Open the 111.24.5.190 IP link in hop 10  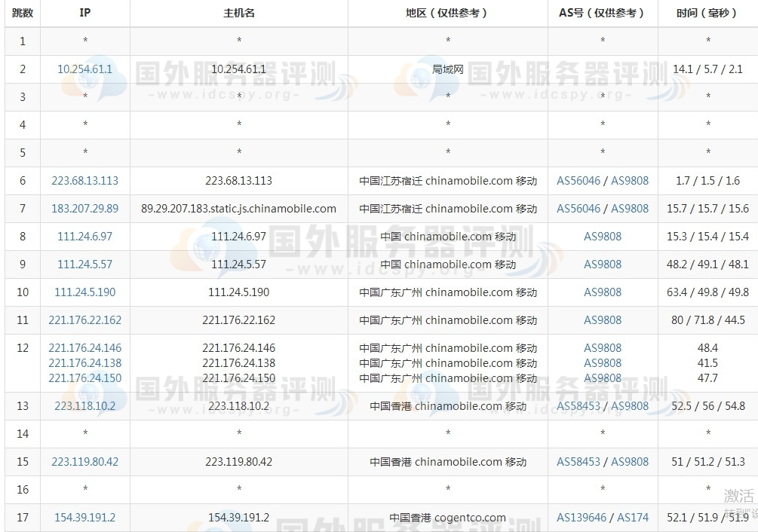pyautogui.click(x=84, y=292)
